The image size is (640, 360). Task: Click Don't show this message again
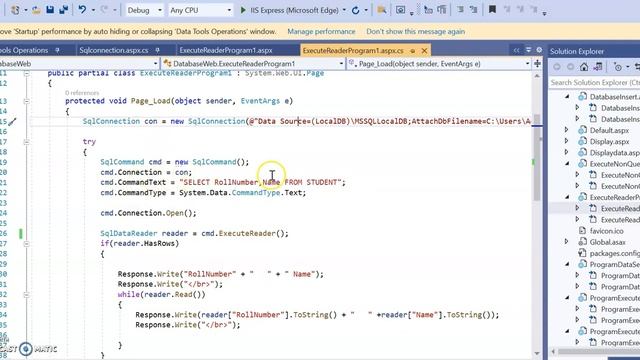tap(416, 31)
